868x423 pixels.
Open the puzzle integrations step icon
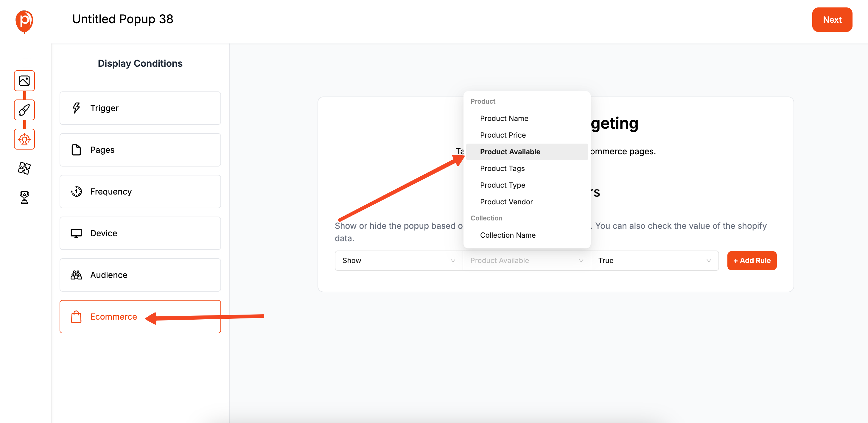[24, 168]
